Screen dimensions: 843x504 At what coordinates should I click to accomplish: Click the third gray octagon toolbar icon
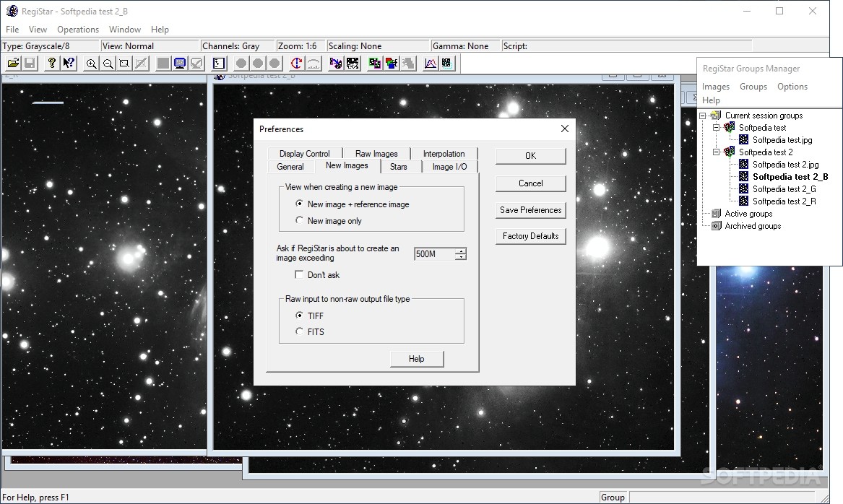coord(274,64)
